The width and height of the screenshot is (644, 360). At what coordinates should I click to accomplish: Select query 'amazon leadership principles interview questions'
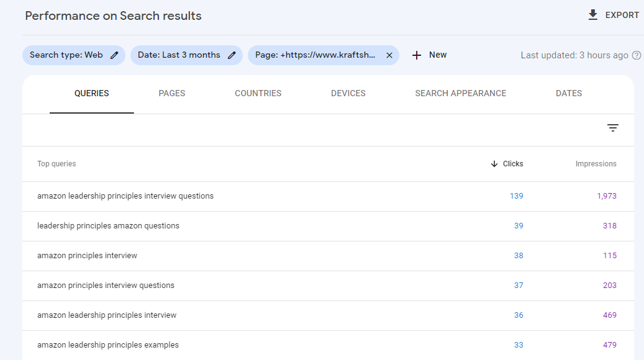(x=125, y=196)
